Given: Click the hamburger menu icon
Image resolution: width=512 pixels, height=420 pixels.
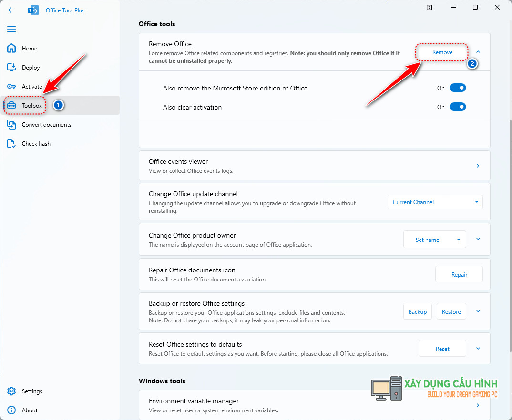Looking at the screenshot, I should 11,29.
